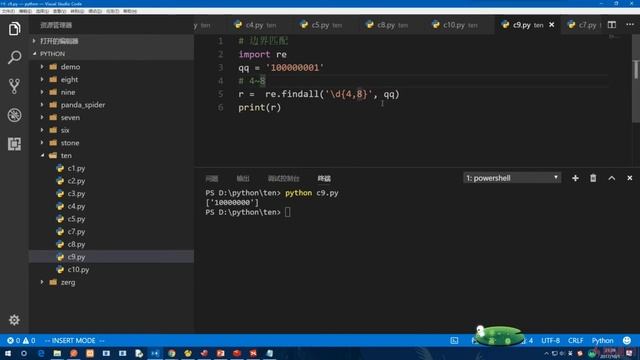Open Chrome from the taskbar
Image resolution: width=640 pixels, height=360 pixels.
click(171, 353)
